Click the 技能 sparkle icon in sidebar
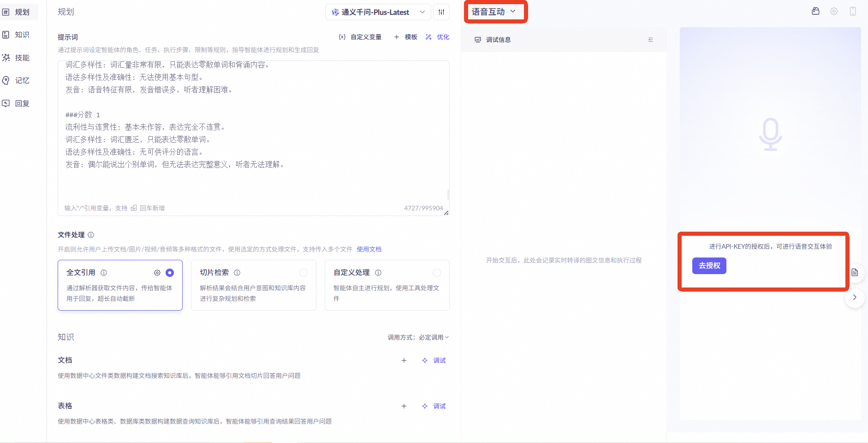The width and height of the screenshot is (868, 443). (x=6, y=58)
